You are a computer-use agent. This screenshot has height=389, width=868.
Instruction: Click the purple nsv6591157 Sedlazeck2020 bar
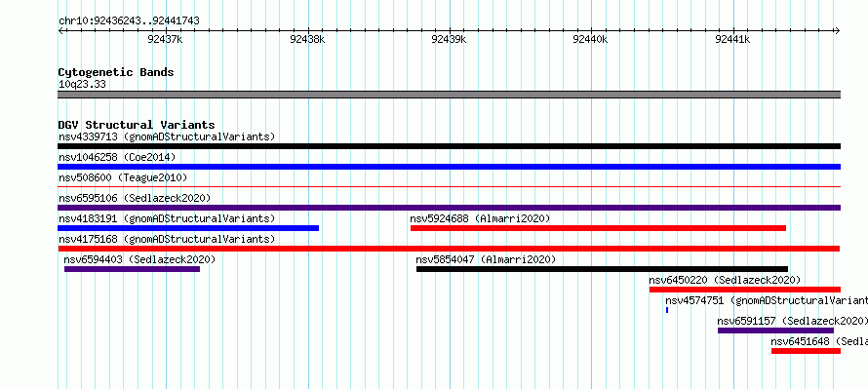coord(775,331)
